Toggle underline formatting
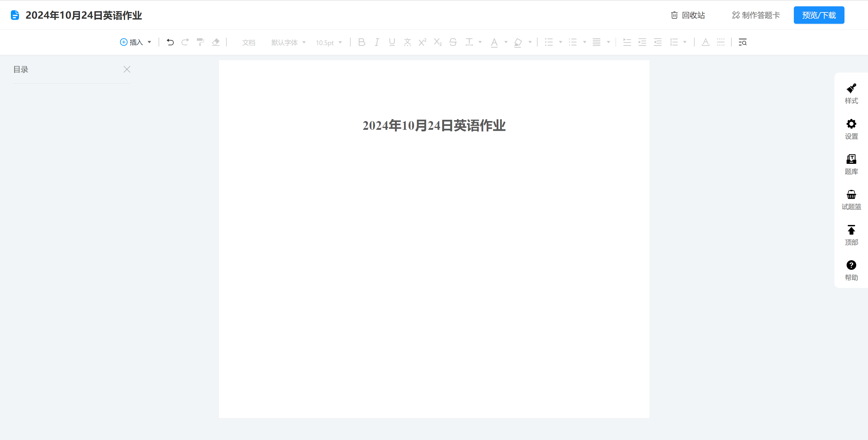The image size is (868, 440). (392, 42)
